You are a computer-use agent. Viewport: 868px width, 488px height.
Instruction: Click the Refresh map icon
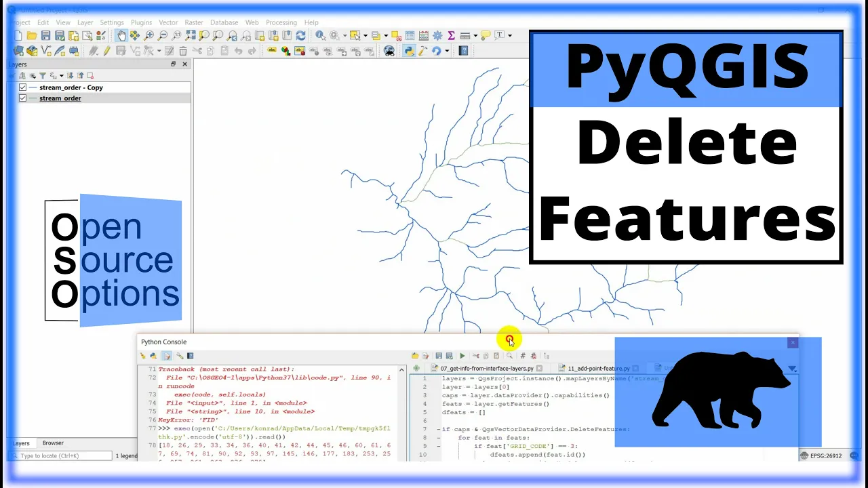[300, 35]
